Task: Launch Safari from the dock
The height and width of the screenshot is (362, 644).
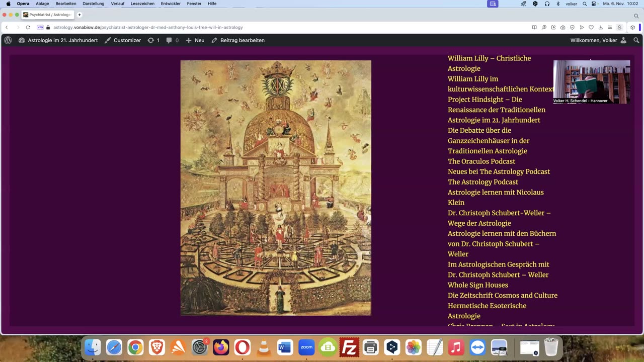Action: click(x=114, y=347)
